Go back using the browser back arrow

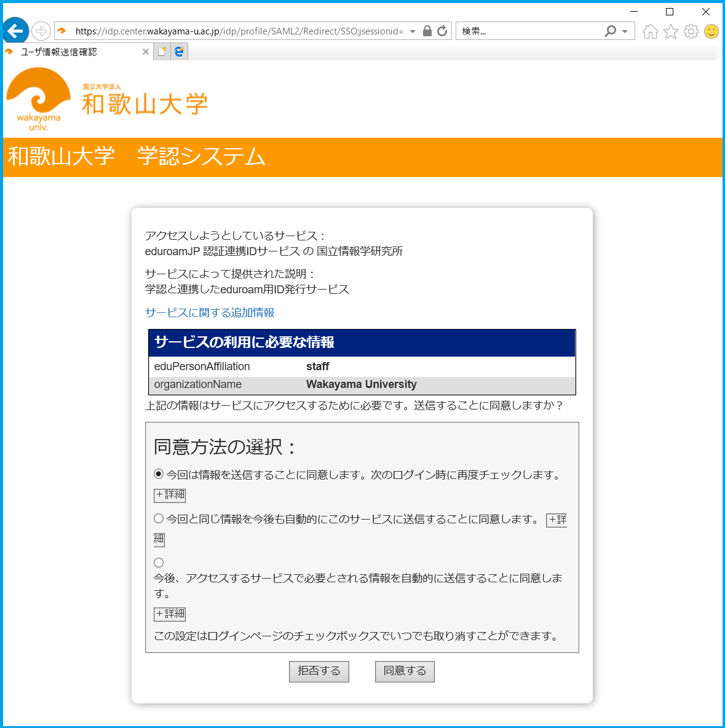[16, 31]
